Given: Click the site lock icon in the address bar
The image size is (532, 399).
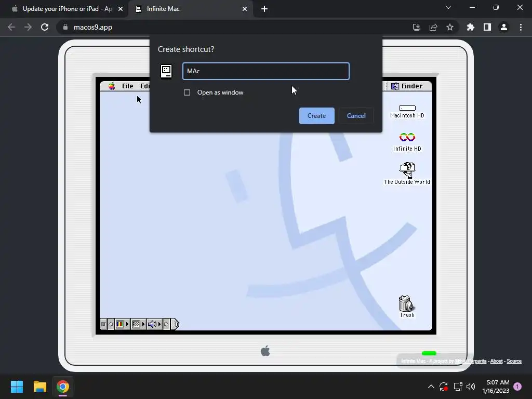Looking at the screenshot, I should click(65, 27).
